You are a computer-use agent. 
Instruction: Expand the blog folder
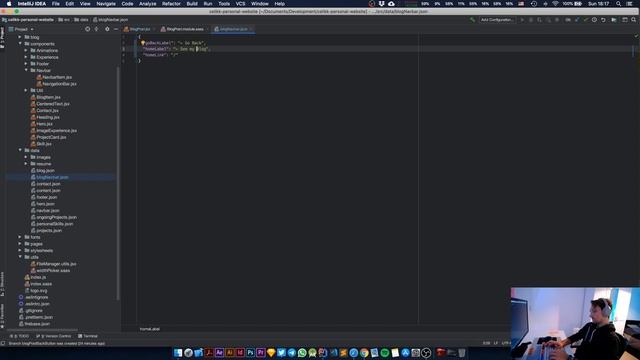20,37
